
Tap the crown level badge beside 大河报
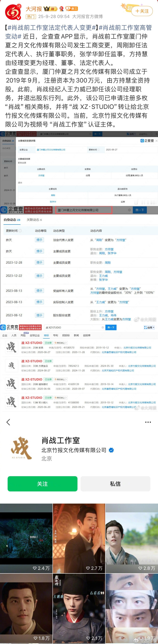pos(51,9)
